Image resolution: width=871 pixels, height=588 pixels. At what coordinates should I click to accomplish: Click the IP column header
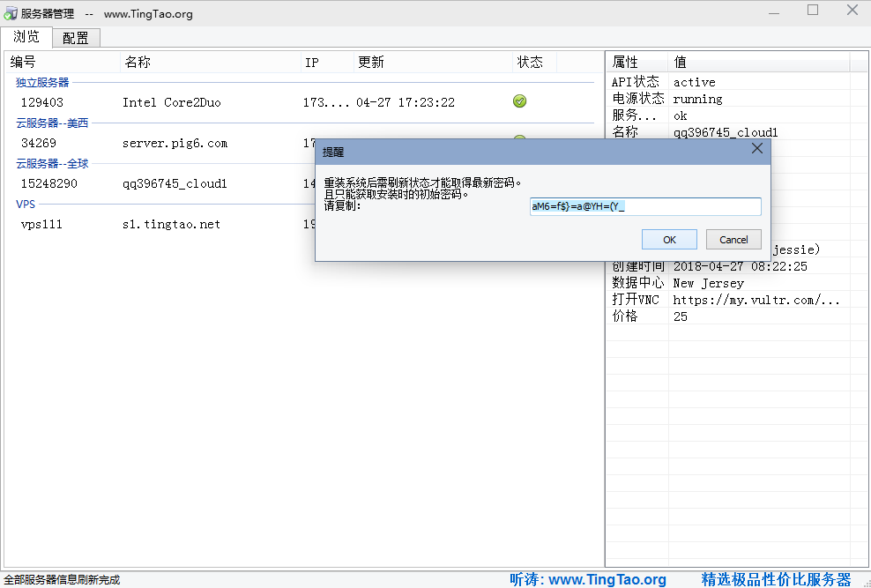[x=327, y=63]
